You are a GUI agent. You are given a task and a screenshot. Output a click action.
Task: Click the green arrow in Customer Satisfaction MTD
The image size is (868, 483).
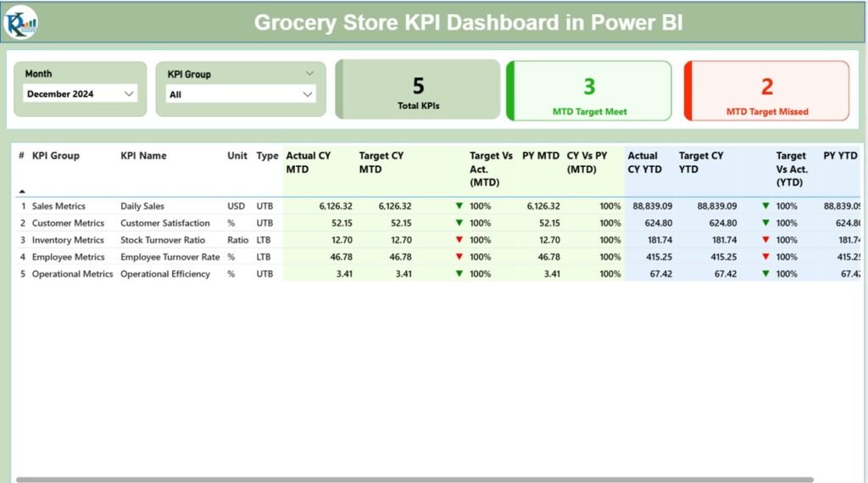(459, 223)
